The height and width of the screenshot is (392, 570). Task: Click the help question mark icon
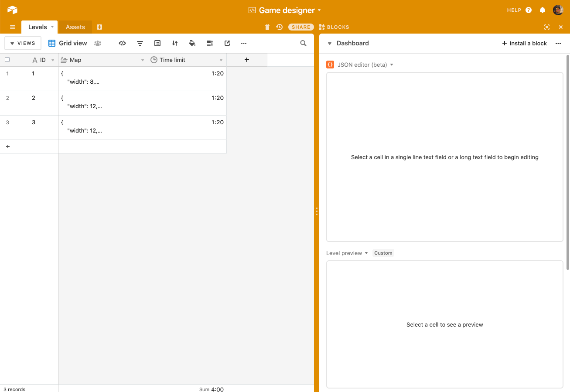pos(529,10)
